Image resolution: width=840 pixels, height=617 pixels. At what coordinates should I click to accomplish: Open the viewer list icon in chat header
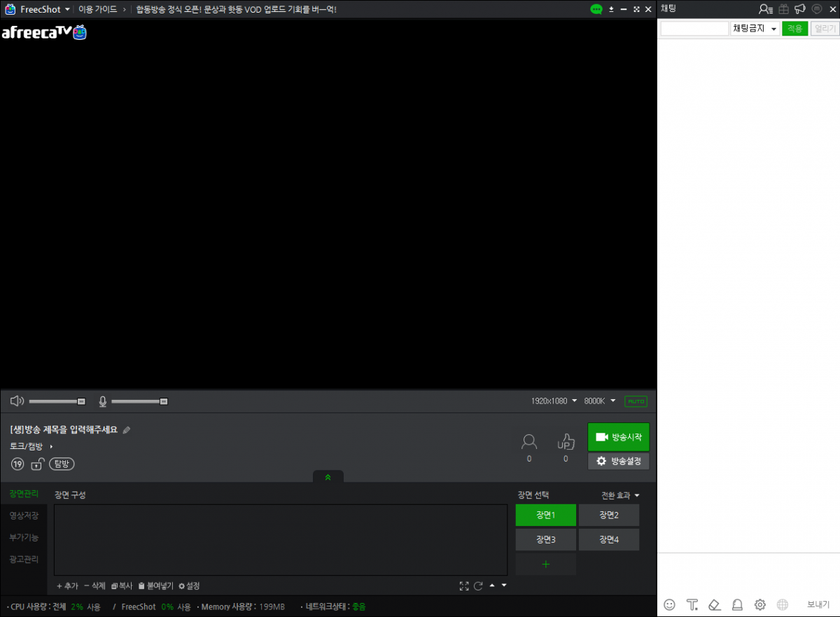pos(766,9)
